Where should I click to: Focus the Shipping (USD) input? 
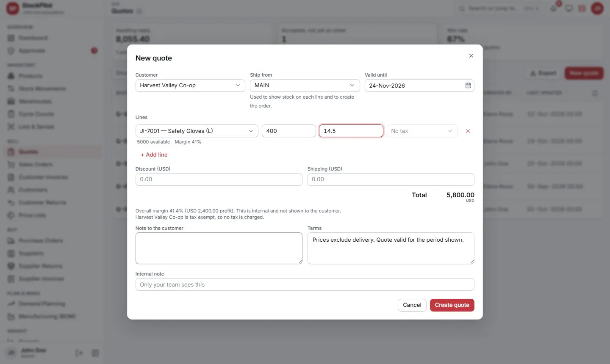(391, 179)
